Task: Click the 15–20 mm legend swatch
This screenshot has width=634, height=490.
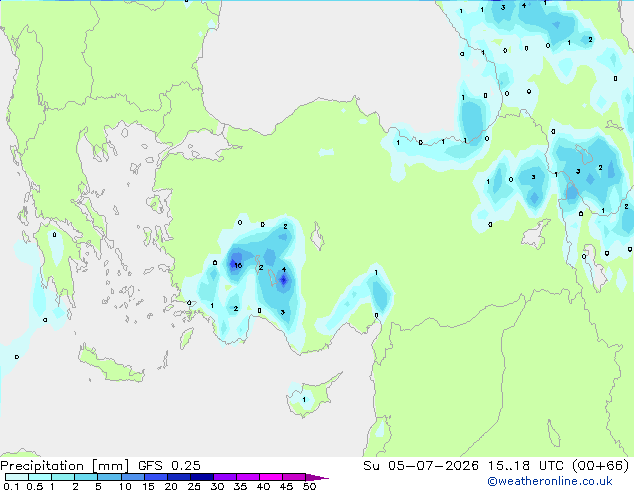Action: click(155, 477)
